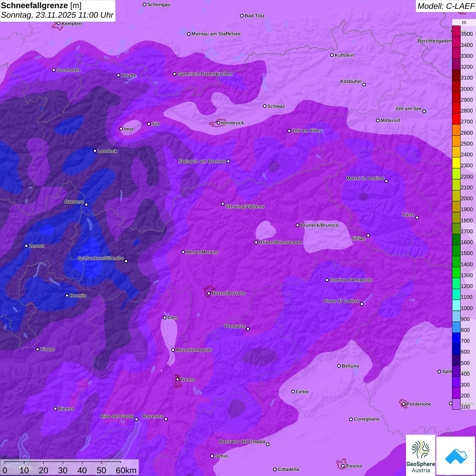The image size is (476, 476).
Task: Click the GeoSphere Austria logo
Action: (x=421, y=455)
